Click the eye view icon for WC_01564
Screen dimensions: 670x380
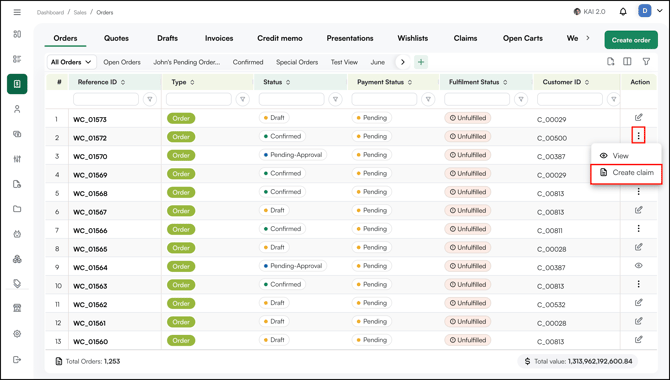point(638,265)
